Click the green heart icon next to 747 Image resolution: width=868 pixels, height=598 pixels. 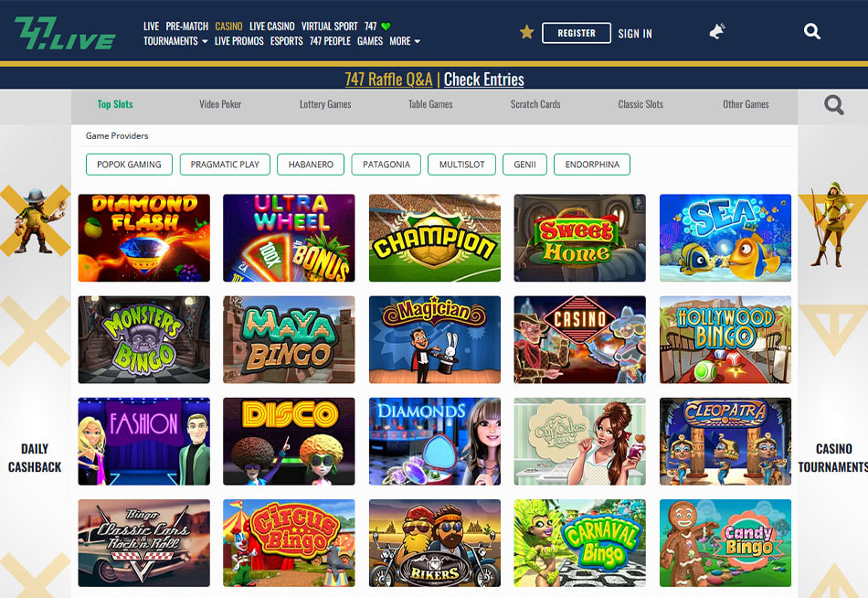pyautogui.click(x=386, y=26)
